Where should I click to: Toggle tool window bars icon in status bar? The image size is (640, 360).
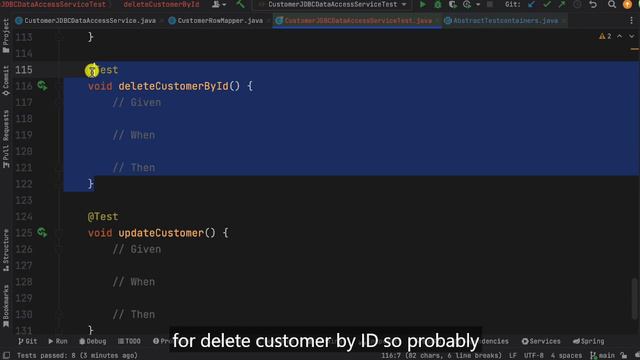pos(6,356)
